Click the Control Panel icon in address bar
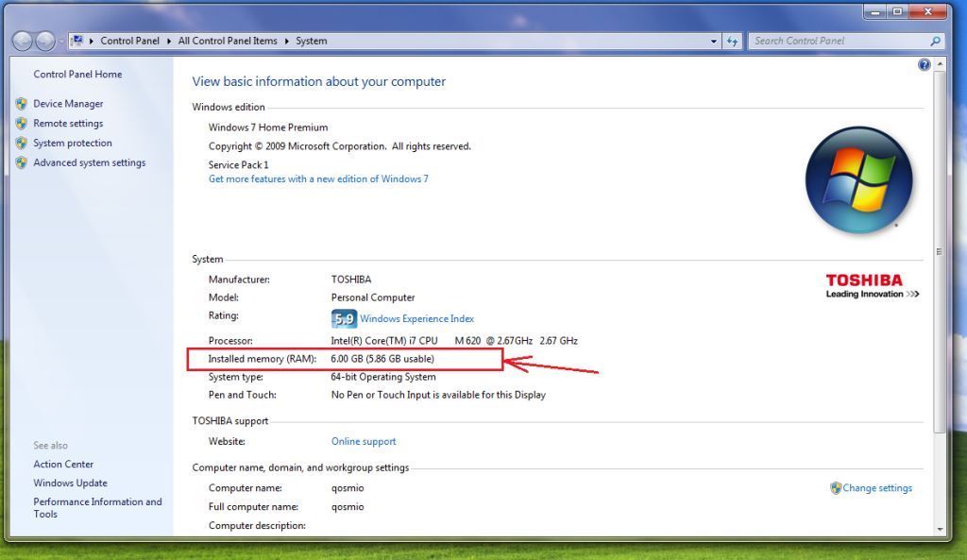The image size is (967, 560). [x=77, y=41]
